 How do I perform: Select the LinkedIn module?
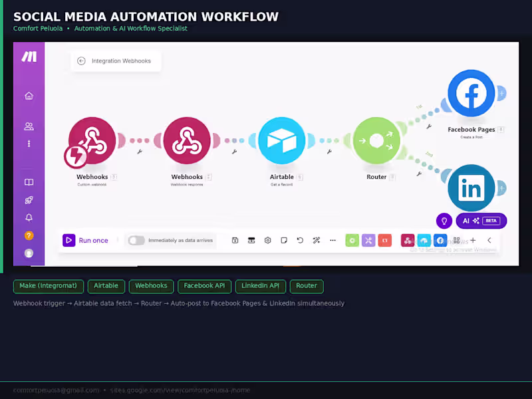(471, 188)
